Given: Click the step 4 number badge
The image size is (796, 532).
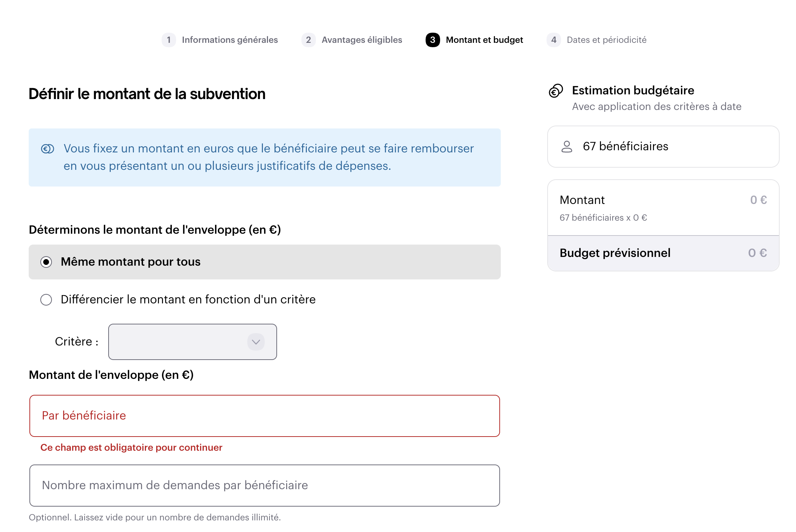Looking at the screenshot, I should pyautogui.click(x=553, y=40).
